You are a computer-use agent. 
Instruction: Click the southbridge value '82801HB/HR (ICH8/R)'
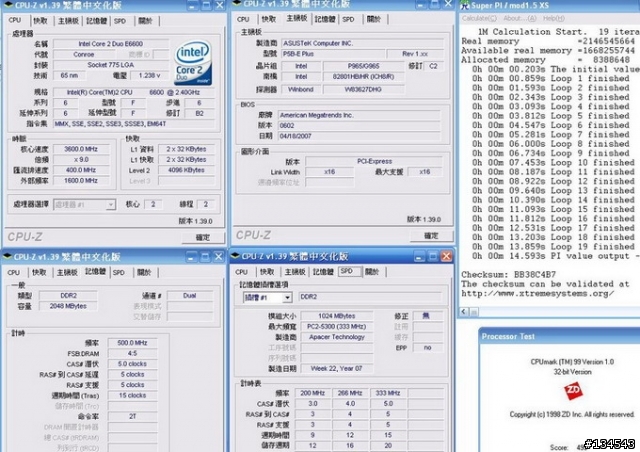click(x=364, y=76)
